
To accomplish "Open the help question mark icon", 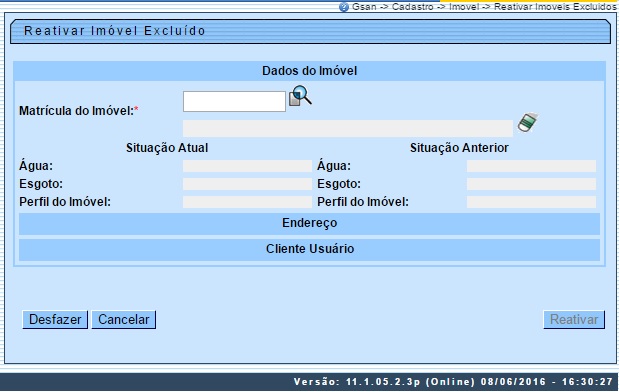I will pos(344,7).
